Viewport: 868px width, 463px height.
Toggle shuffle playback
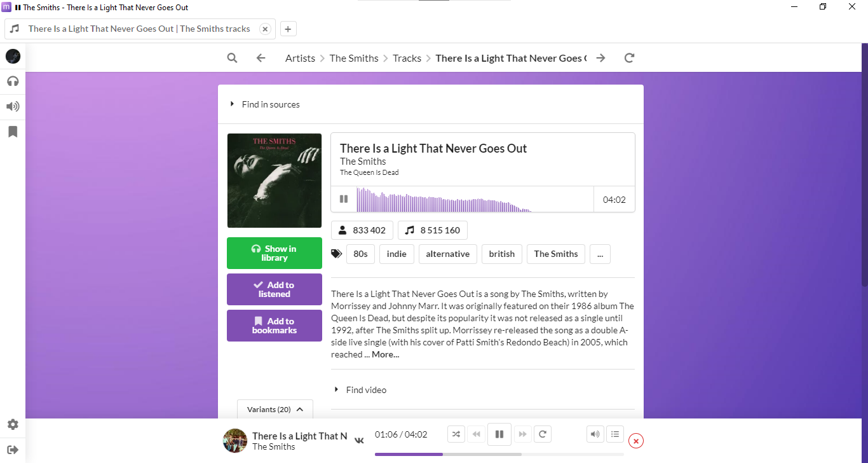point(456,434)
